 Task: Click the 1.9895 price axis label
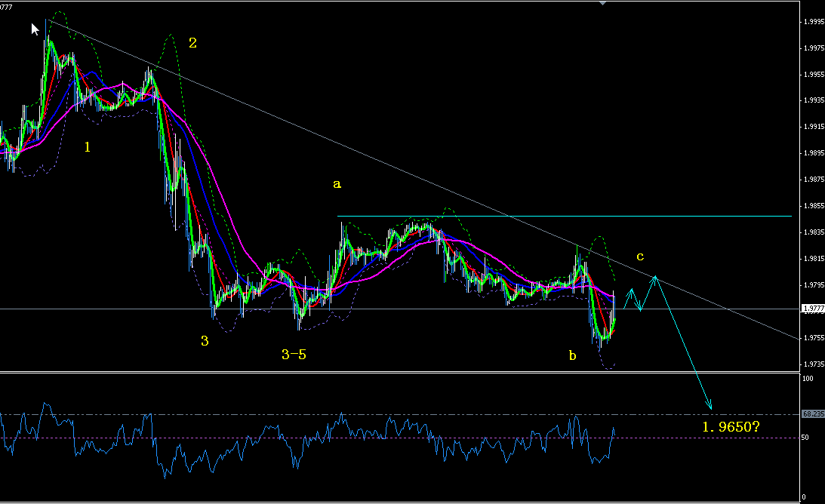point(814,153)
